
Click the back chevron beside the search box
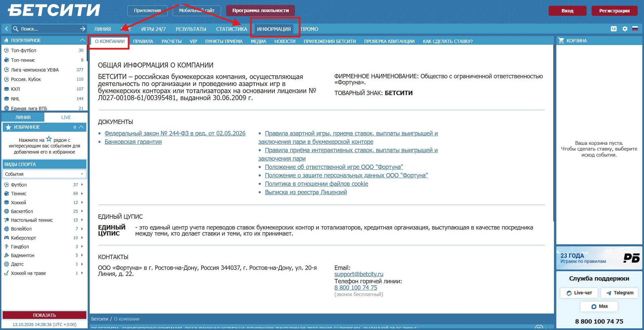pos(6,29)
